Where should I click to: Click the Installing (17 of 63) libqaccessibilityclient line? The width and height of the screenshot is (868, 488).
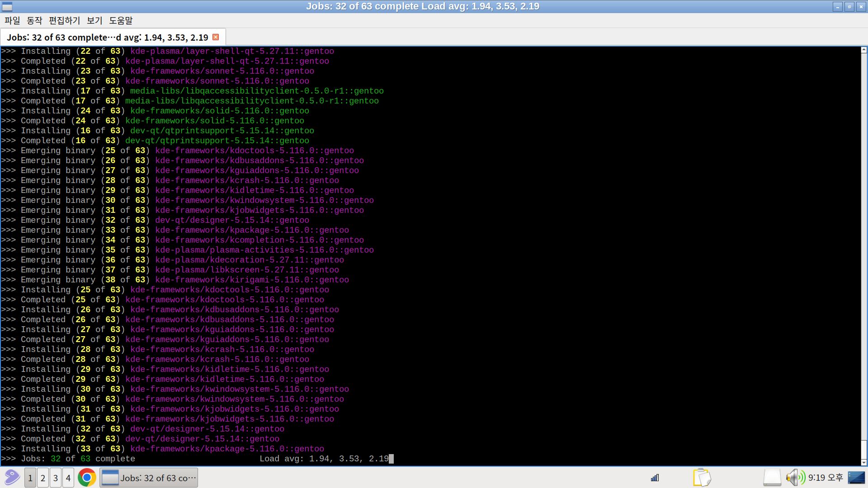pyautogui.click(x=193, y=91)
